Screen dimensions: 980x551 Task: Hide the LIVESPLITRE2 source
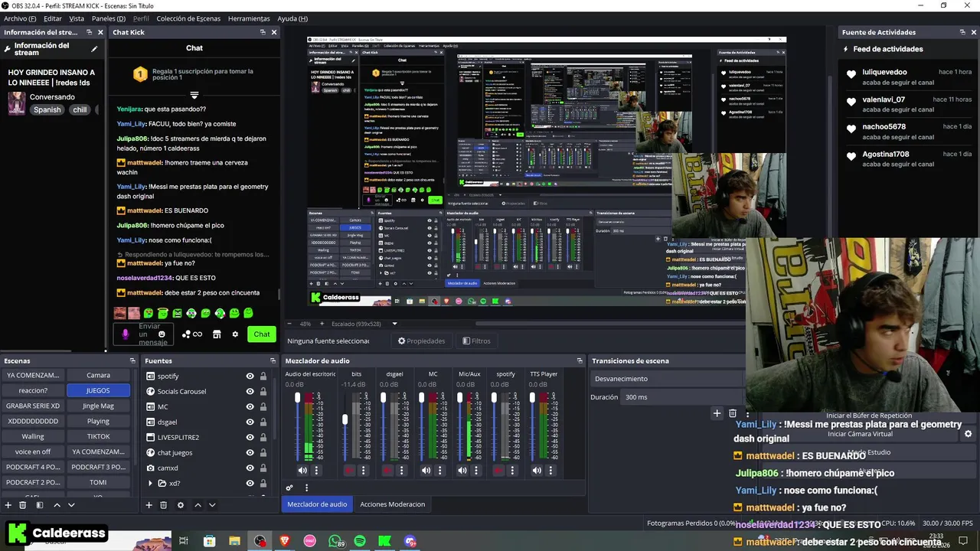pyautogui.click(x=250, y=437)
